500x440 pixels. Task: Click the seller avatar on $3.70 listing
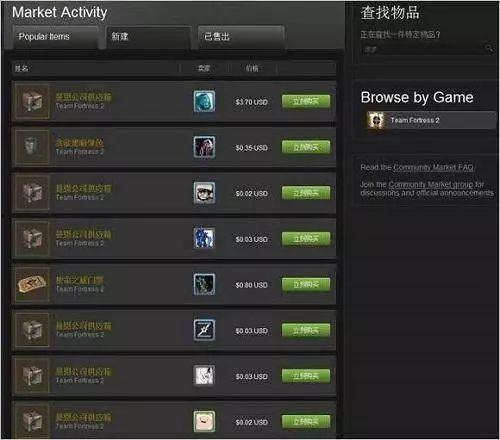204,101
